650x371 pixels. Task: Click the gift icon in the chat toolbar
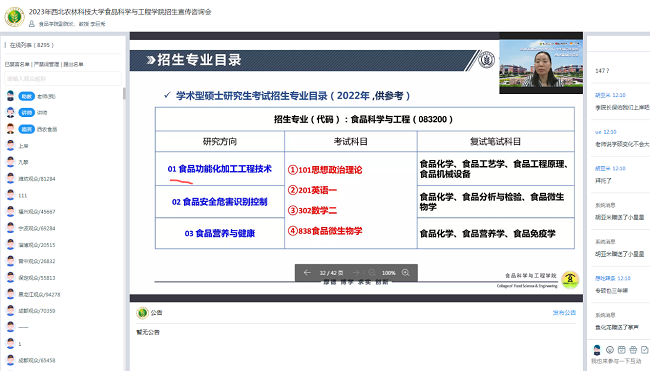pos(633,349)
